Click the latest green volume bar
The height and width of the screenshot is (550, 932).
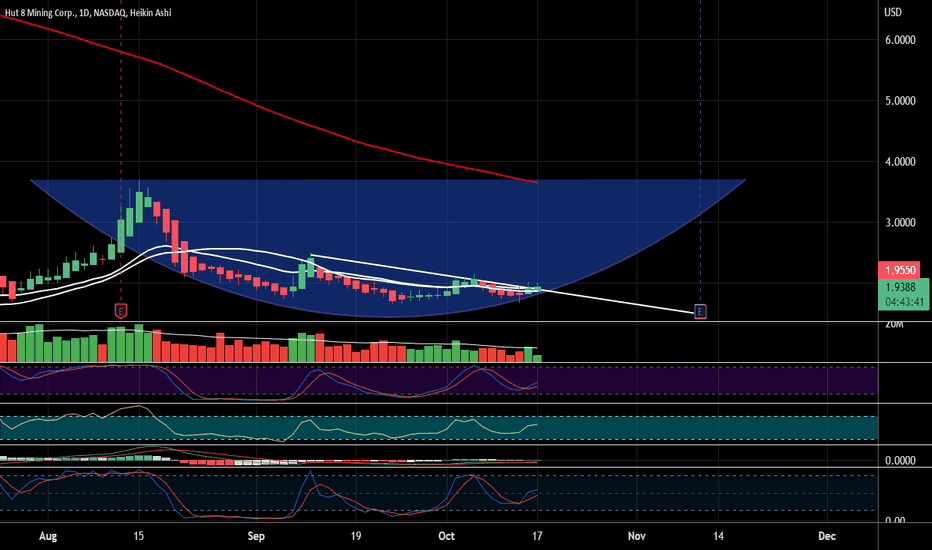[x=537, y=359]
